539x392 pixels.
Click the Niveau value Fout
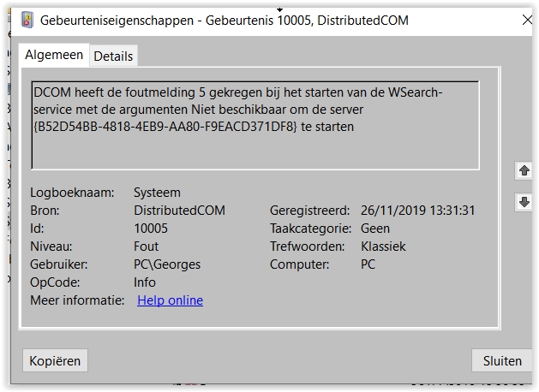146,246
